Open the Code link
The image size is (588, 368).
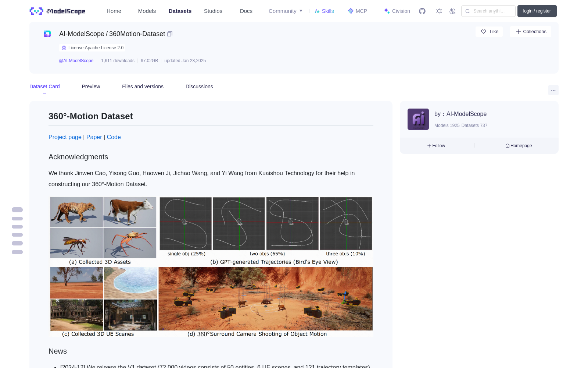pyautogui.click(x=114, y=137)
